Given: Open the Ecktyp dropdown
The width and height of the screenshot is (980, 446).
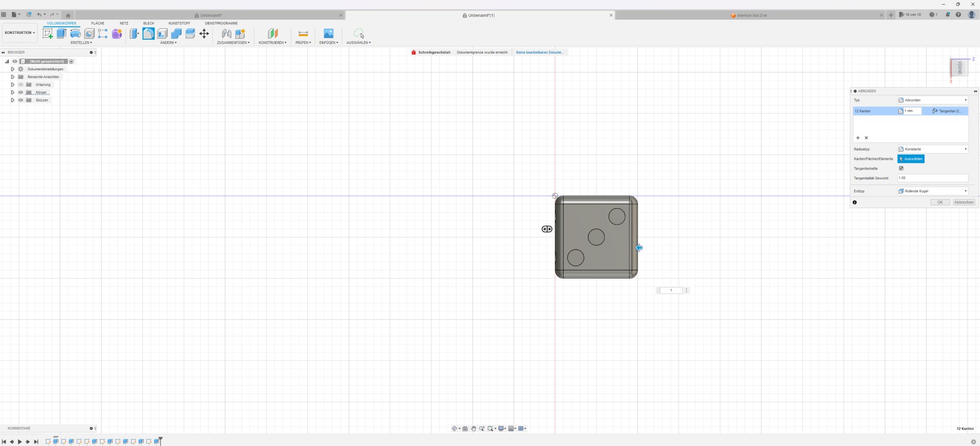Looking at the screenshot, I should tap(933, 191).
